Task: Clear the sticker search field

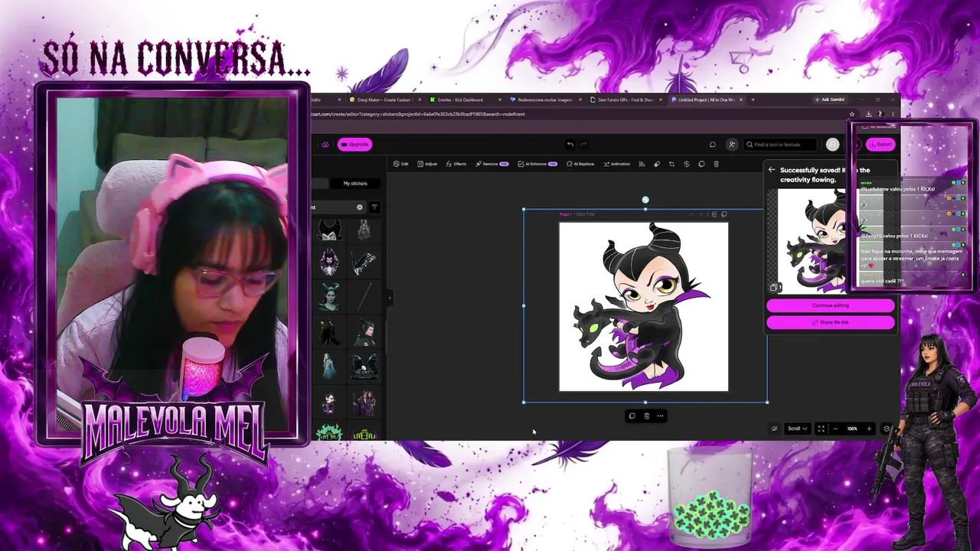Action: click(360, 207)
